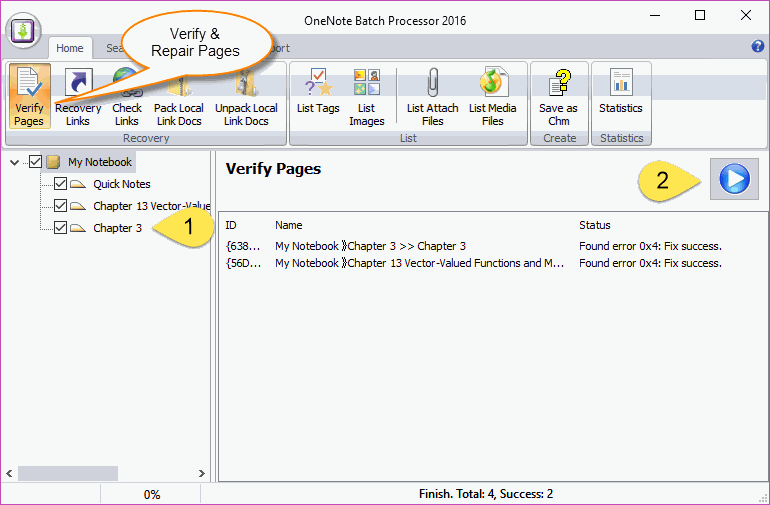The image size is (770, 505).
Task: Select the Chapter 13 Vector-Value section
Action: pos(151,205)
